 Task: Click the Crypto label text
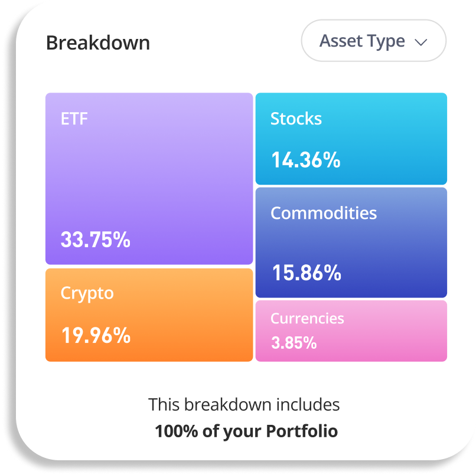tap(87, 293)
